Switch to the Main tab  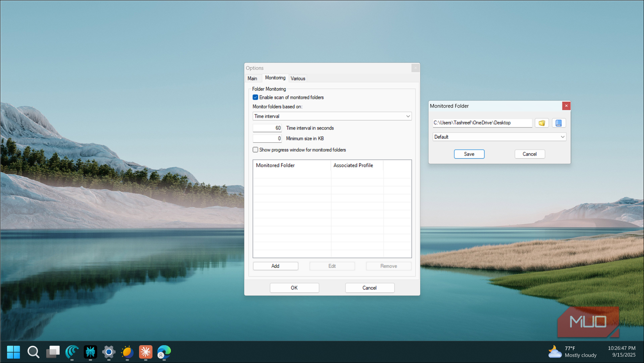[x=253, y=78]
